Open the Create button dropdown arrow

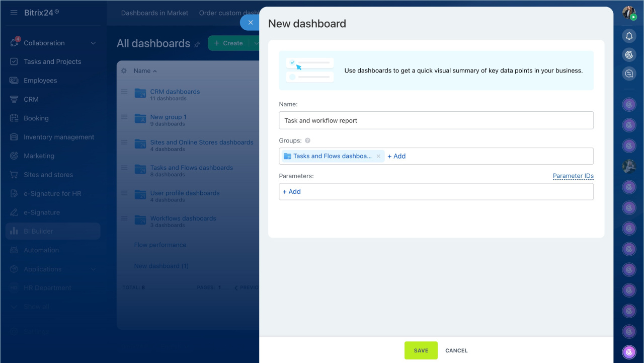point(256,43)
